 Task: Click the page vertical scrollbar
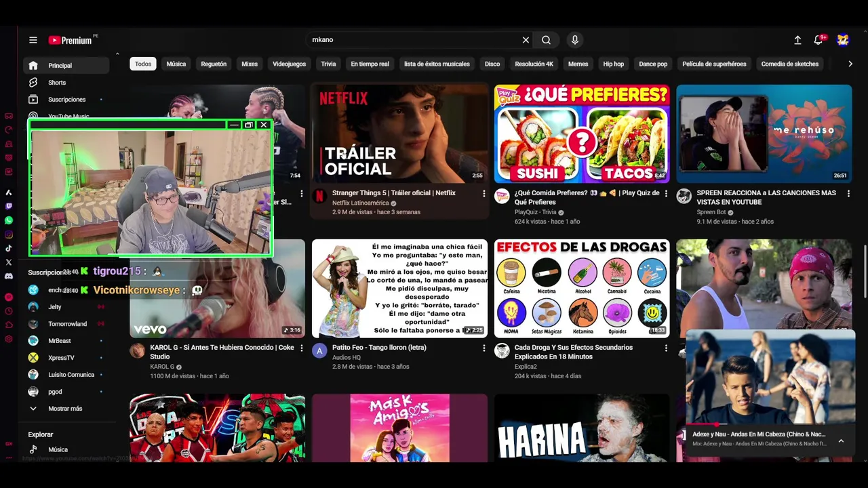865,271
